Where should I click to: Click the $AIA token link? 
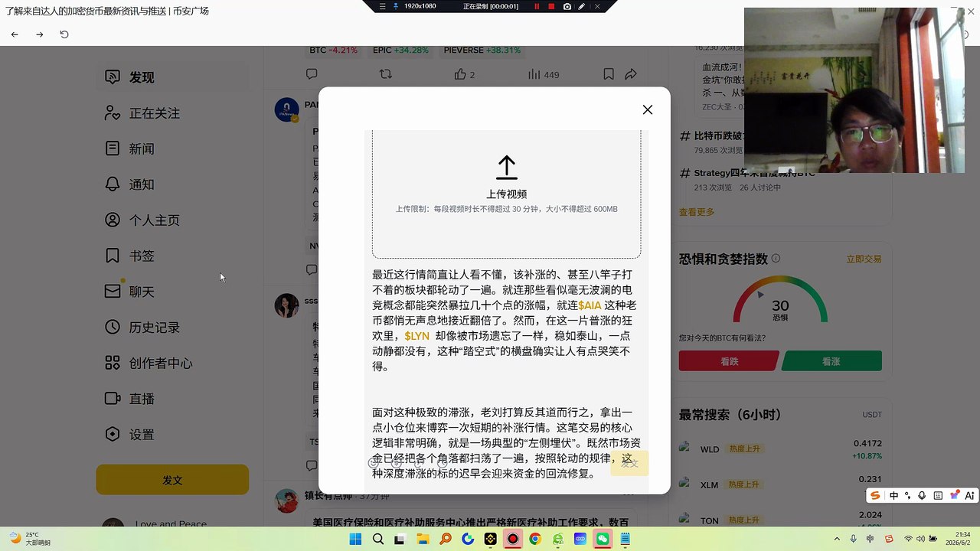coord(590,305)
